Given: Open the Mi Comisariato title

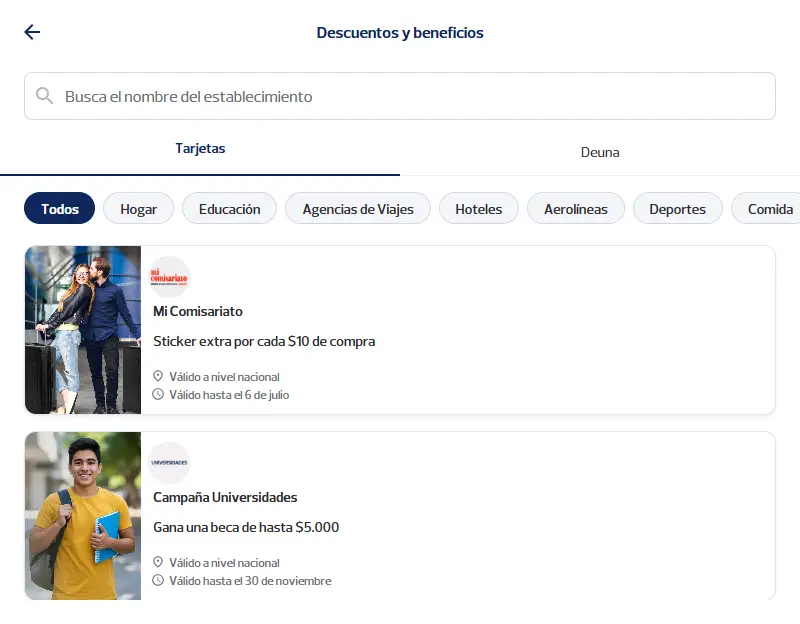Looking at the screenshot, I should coord(198,311).
